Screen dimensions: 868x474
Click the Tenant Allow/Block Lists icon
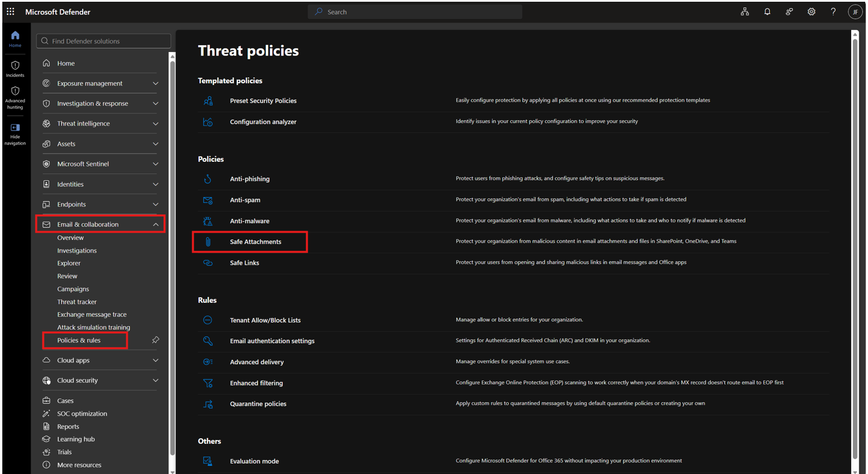[208, 320]
